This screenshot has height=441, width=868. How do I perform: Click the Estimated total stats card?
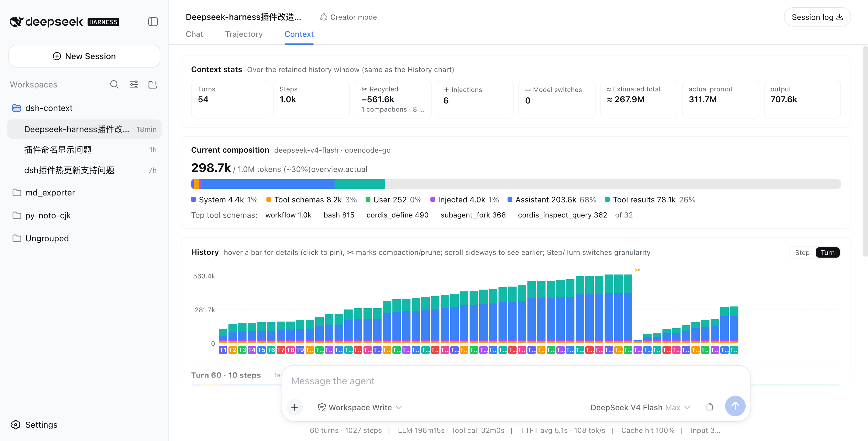coord(639,99)
